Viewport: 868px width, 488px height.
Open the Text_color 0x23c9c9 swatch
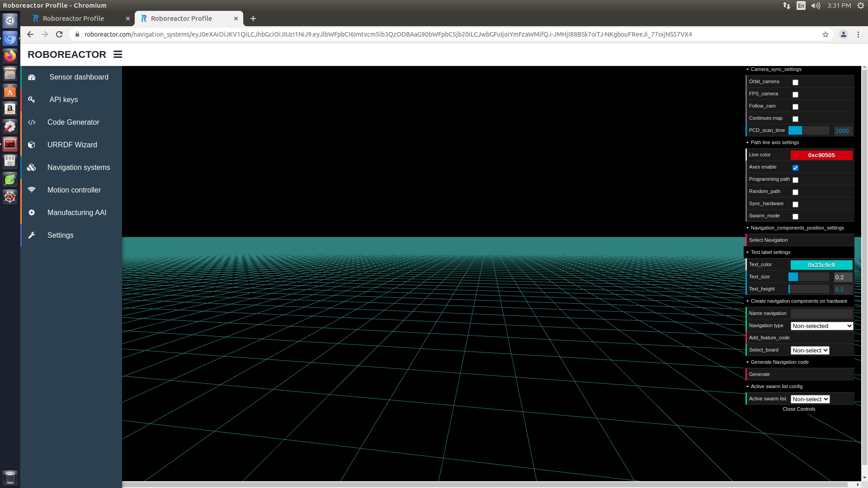[821, 265]
